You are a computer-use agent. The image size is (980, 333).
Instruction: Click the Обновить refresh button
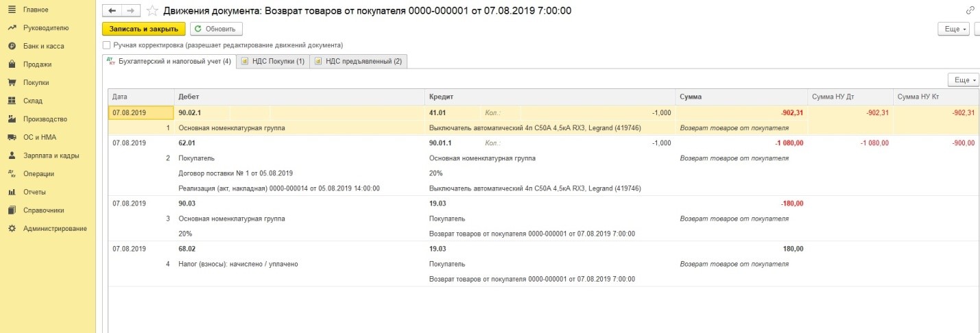(x=215, y=29)
